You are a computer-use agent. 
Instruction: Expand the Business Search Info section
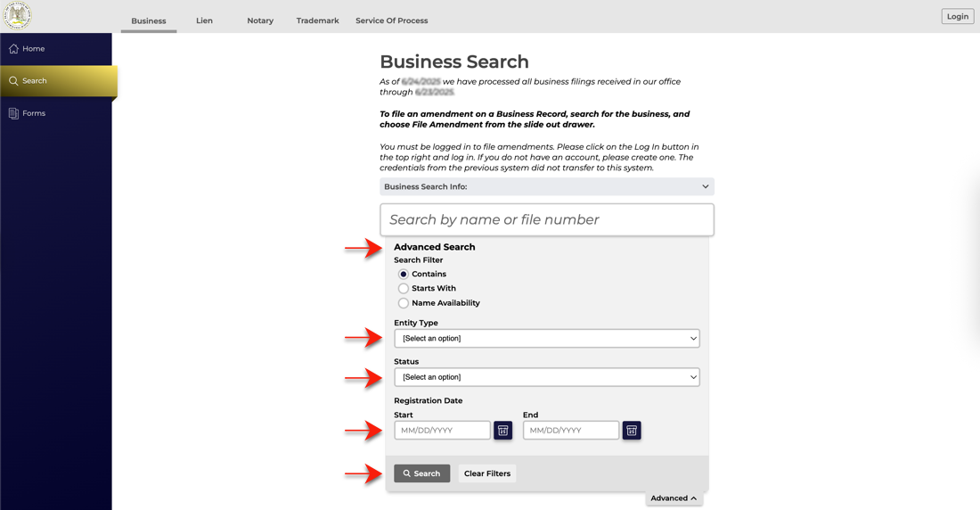(547, 186)
